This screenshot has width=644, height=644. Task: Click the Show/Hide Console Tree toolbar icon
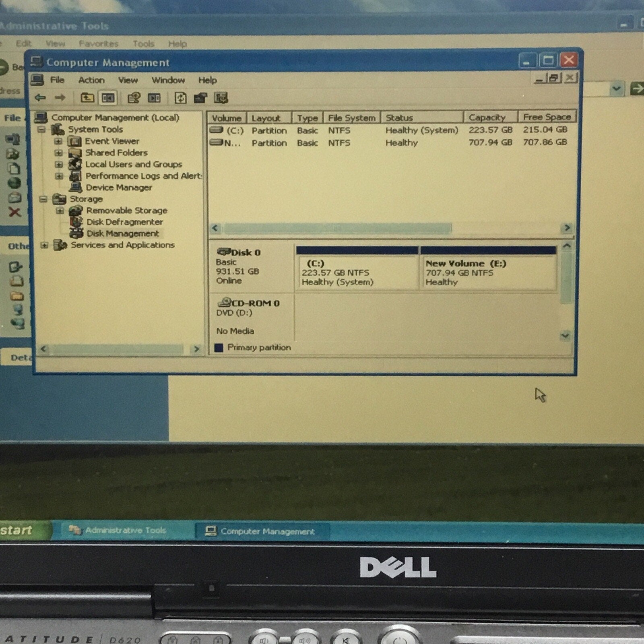click(109, 97)
